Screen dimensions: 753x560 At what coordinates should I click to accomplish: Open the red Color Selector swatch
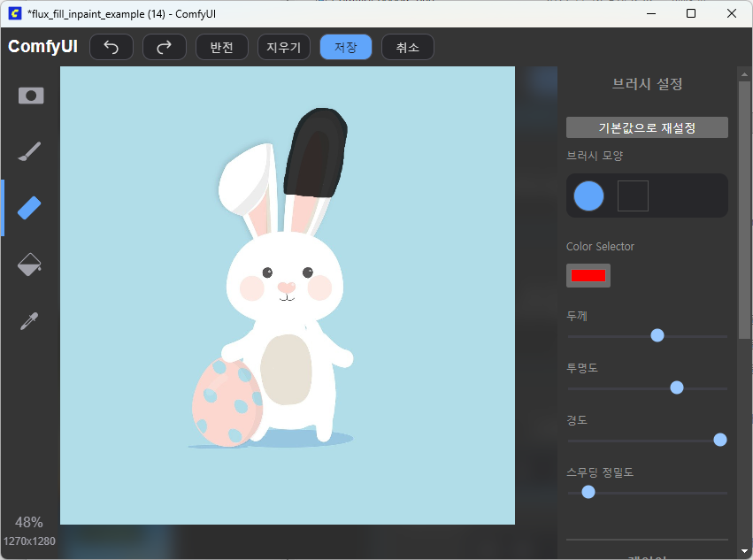[x=588, y=276]
